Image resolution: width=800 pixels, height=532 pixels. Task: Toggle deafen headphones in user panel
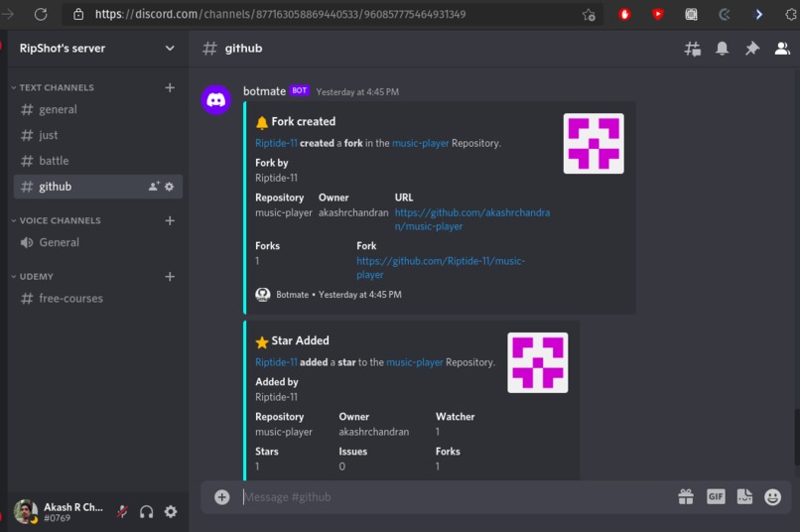pos(147,511)
